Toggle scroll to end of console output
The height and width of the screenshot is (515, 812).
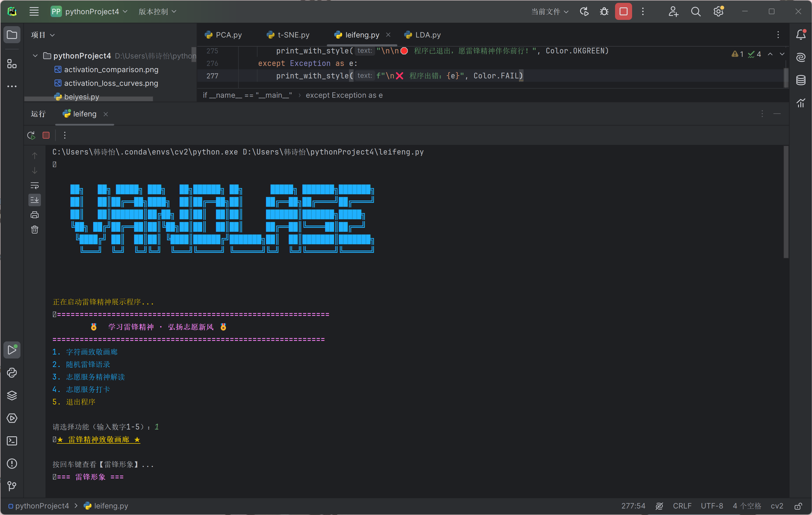35,200
